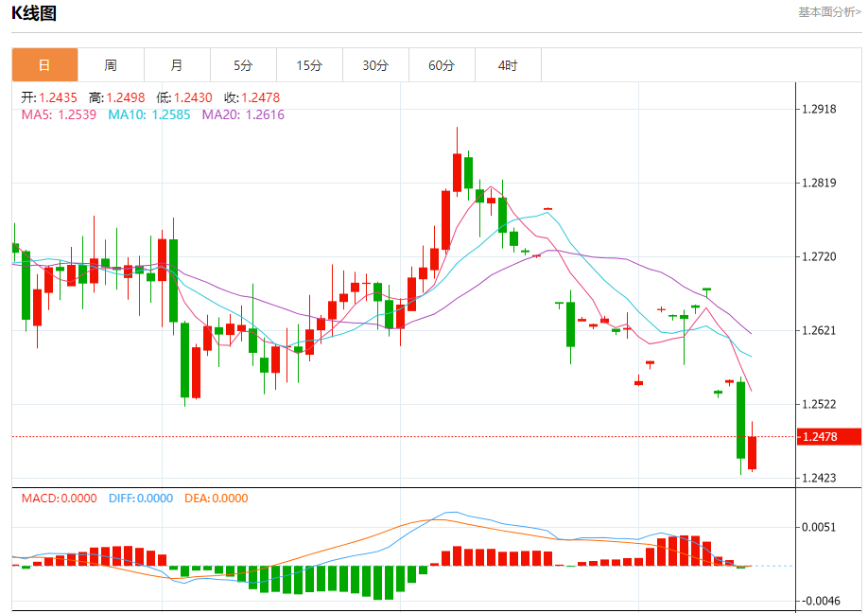Open the 基本面分析 link

(829, 12)
